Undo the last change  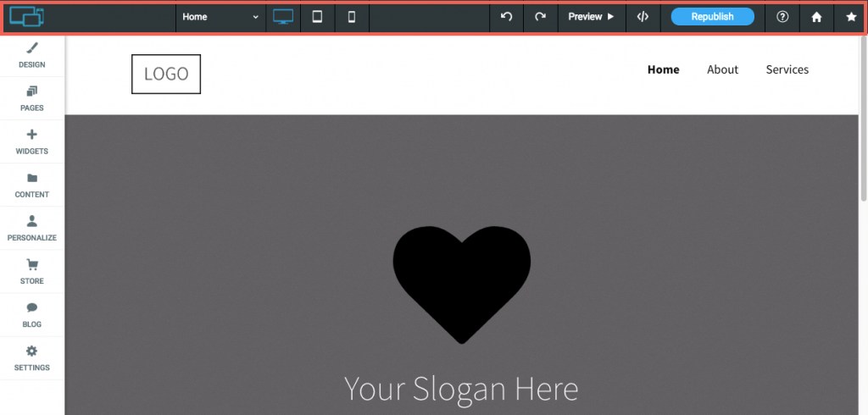click(x=507, y=17)
